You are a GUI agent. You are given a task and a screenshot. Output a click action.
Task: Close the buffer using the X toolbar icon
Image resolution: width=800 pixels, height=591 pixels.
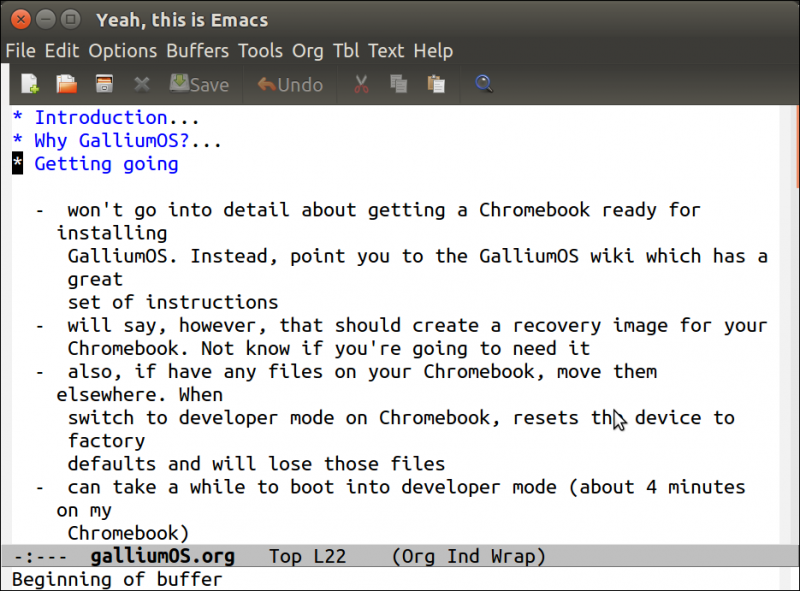(x=141, y=85)
